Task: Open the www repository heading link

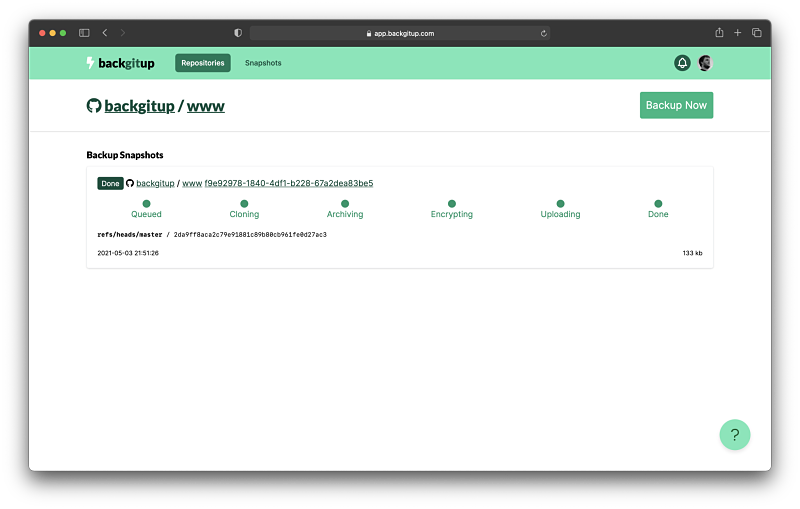Action: [x=205, y=106]
